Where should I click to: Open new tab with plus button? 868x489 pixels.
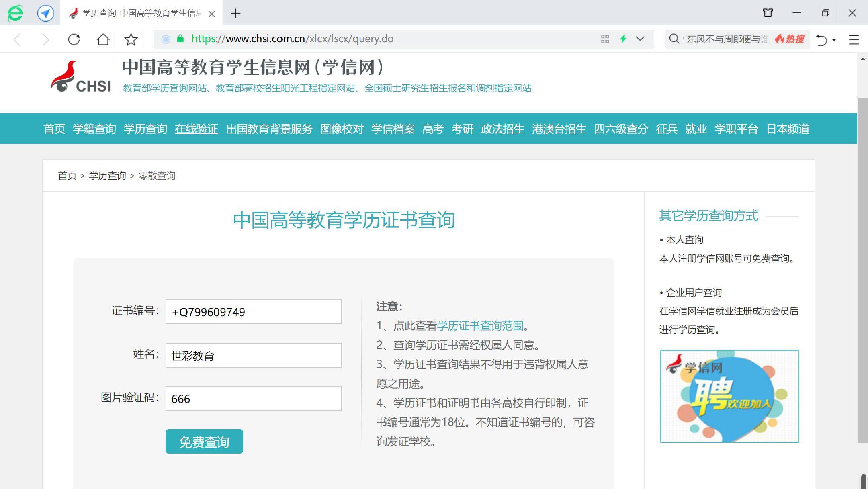click(x=236, y=14)
